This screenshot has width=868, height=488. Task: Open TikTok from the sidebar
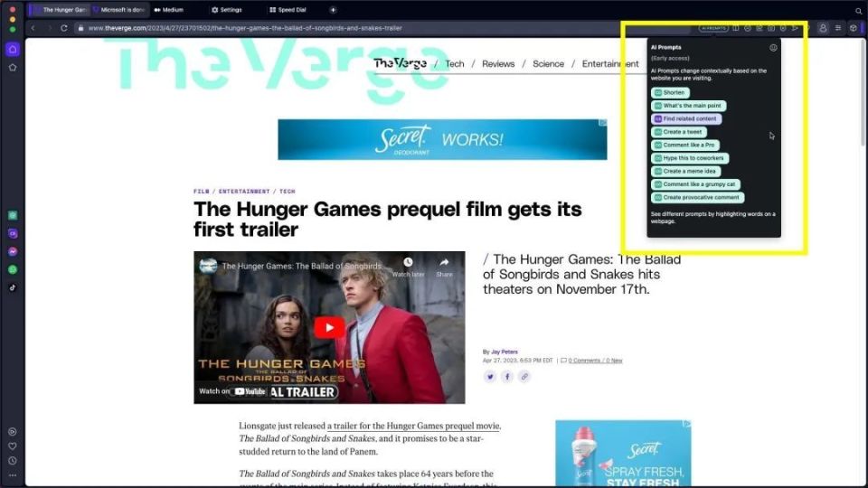13,287
